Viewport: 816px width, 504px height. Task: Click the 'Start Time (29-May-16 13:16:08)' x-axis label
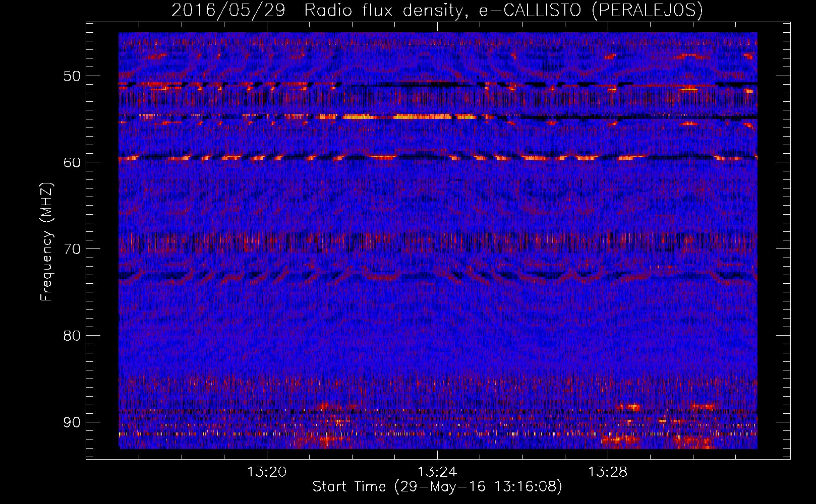(437, 487)
